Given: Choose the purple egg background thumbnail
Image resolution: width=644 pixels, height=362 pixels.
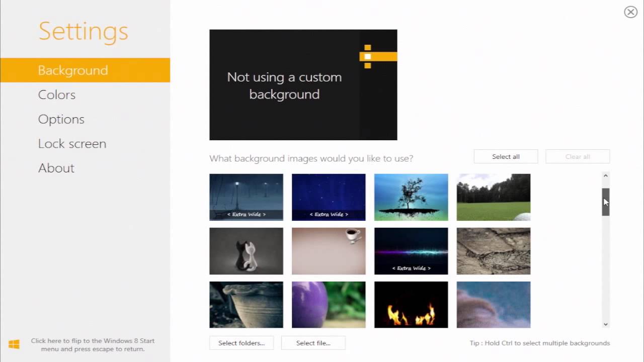Looking at the screenshot, I should click(x=329, y=305).
